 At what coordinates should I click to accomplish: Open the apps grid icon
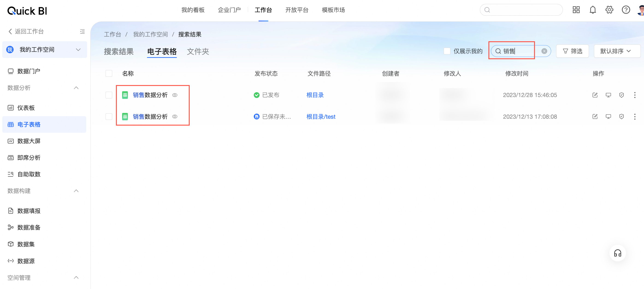(576, 10)
